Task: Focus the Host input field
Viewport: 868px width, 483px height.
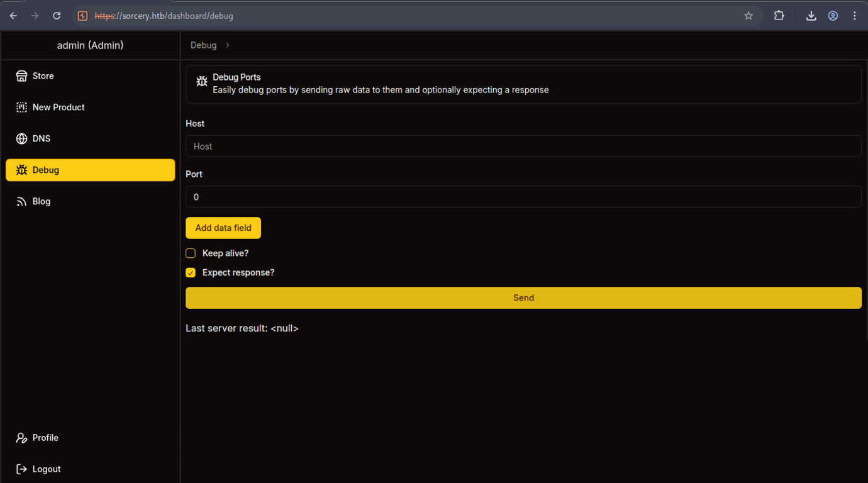Action: [523, 147]
